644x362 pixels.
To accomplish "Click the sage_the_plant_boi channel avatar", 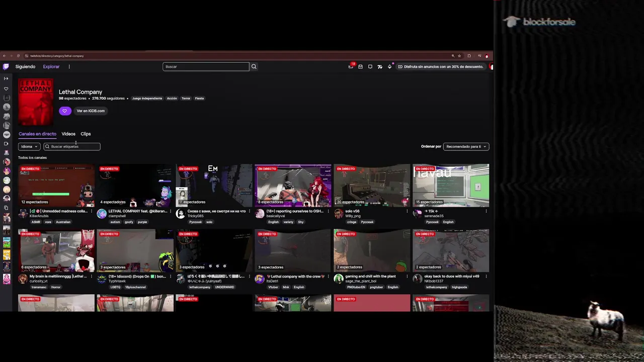I will point(338,279).
